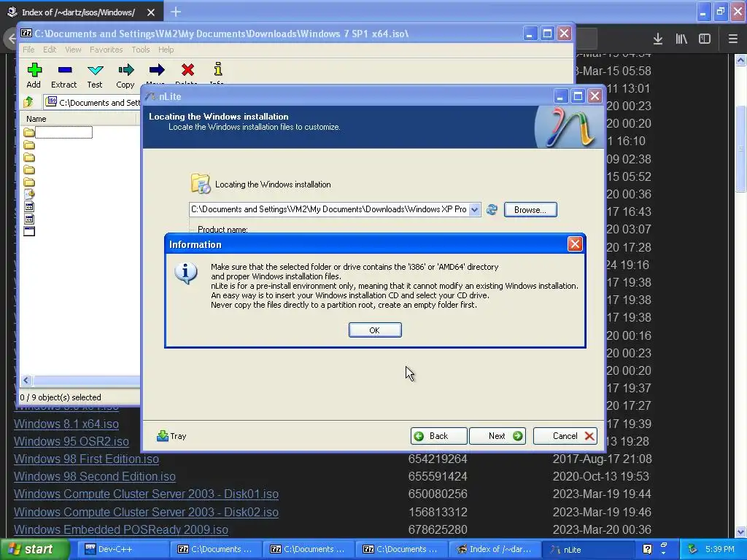Viewport: 747px width, 560px height.
Task: Click the Name column header in 7-Zip
Action: (79, 119)
